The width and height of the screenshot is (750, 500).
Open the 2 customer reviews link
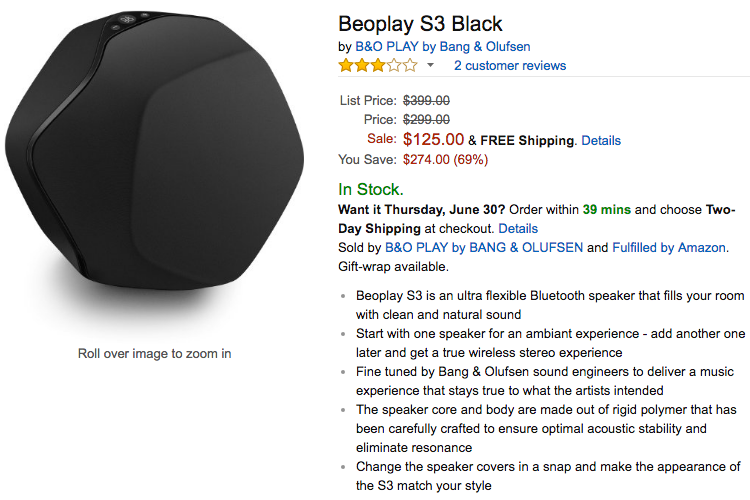pyautogui.click(x=510, y=66)
